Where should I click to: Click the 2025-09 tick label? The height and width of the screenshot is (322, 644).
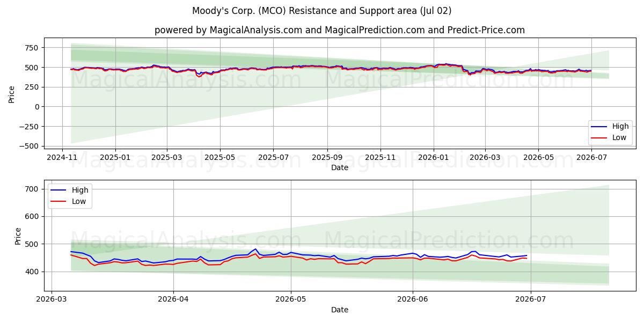coord(326,157)
